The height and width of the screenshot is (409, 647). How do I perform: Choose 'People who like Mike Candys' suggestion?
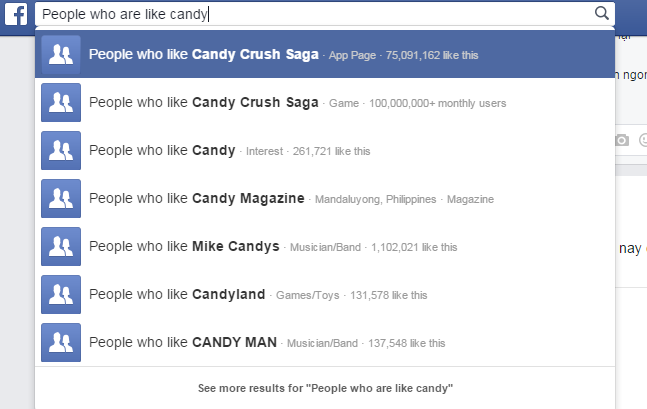point(186,246)
